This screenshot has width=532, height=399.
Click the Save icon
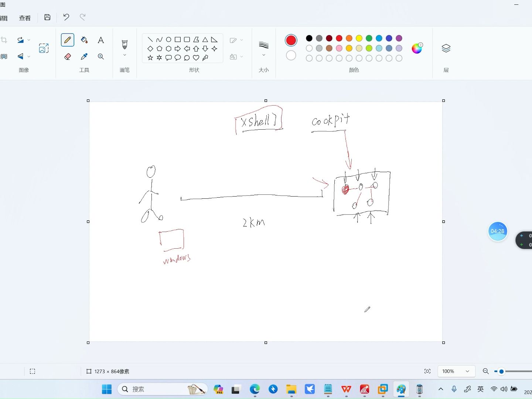tap(47, 17)
